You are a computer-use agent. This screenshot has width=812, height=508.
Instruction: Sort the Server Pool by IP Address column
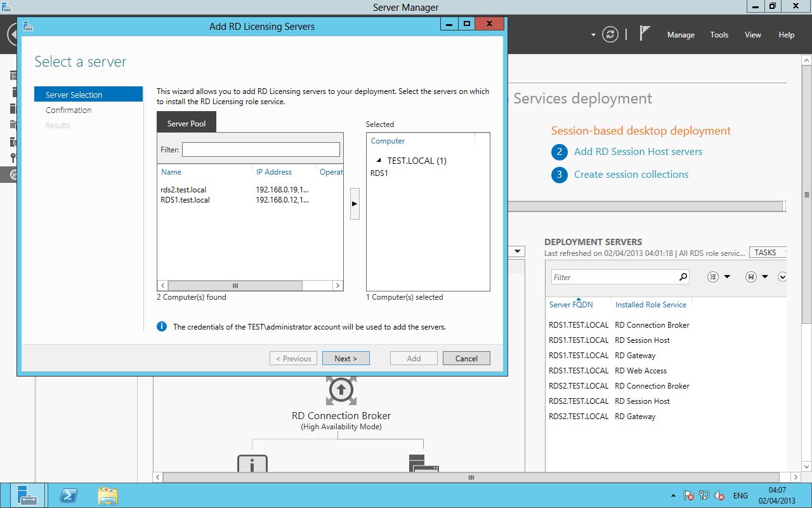click(274, 172)
